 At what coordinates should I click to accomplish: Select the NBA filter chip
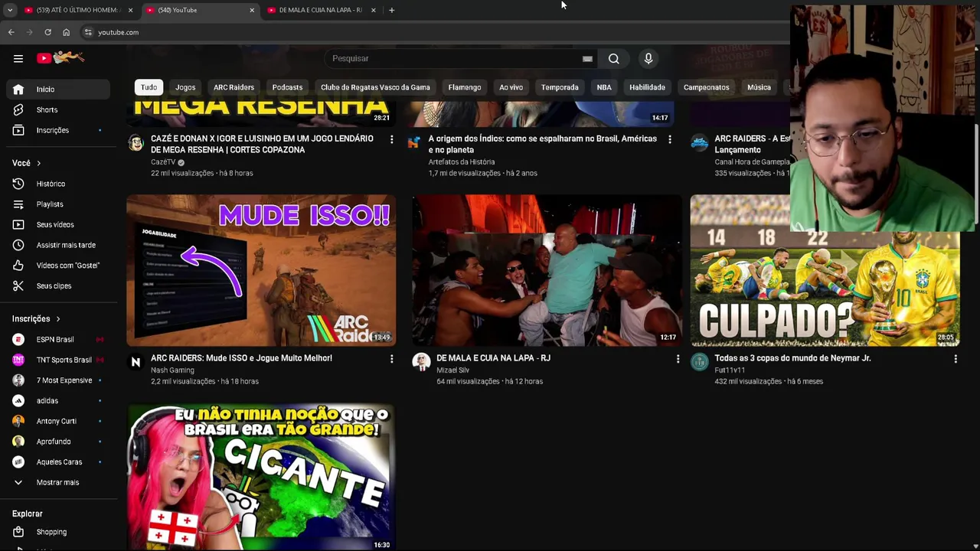604,87
